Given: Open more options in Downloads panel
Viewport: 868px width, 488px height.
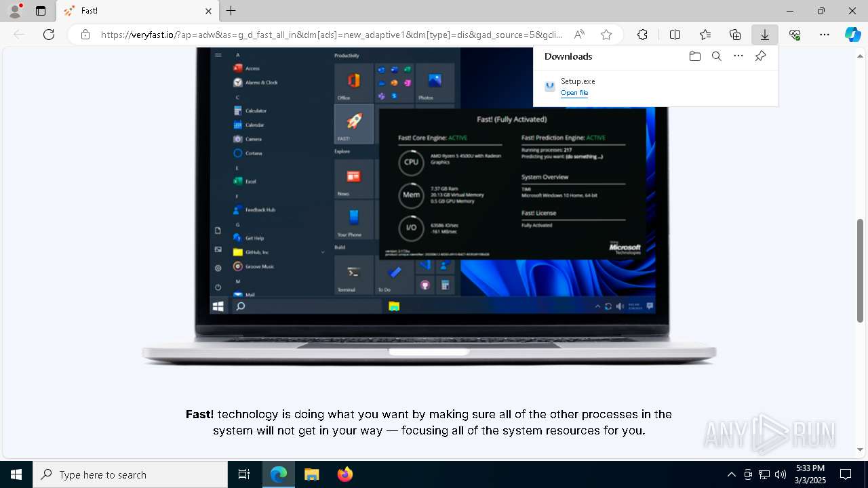Looking at the screenshot, I should pos(738,56).
